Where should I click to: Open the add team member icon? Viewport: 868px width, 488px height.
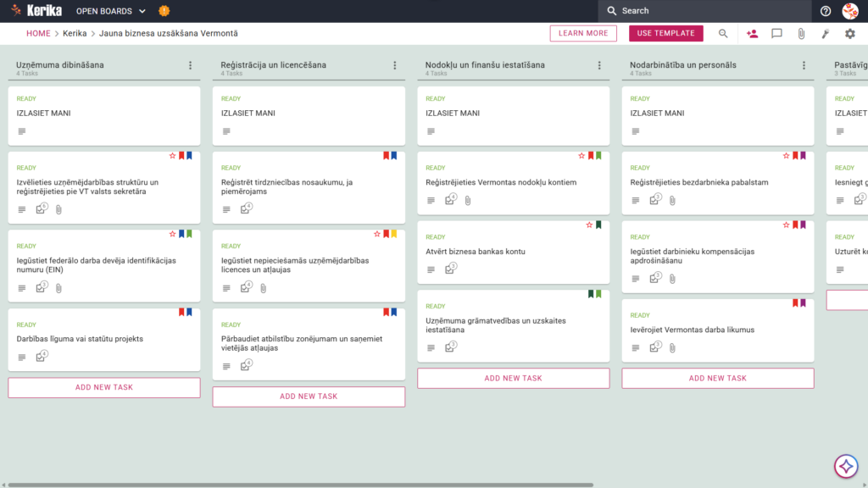pos(752,34)
